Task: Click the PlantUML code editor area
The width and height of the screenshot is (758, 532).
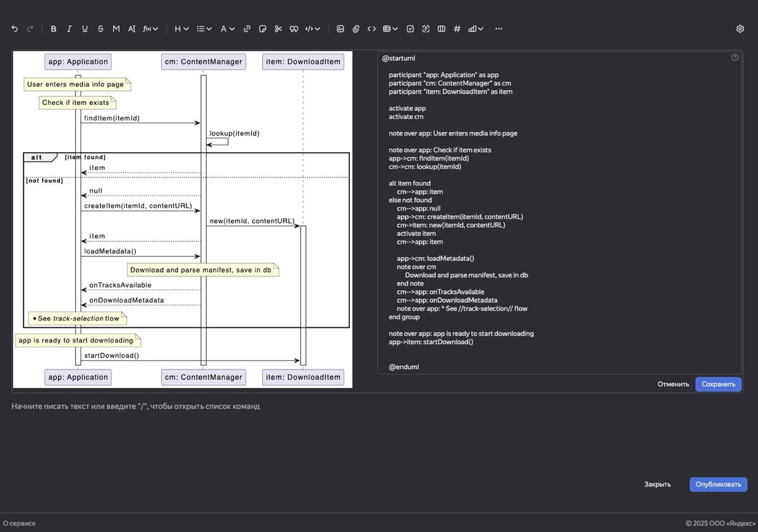Action: pyautogui.click(x=560, y=212)
